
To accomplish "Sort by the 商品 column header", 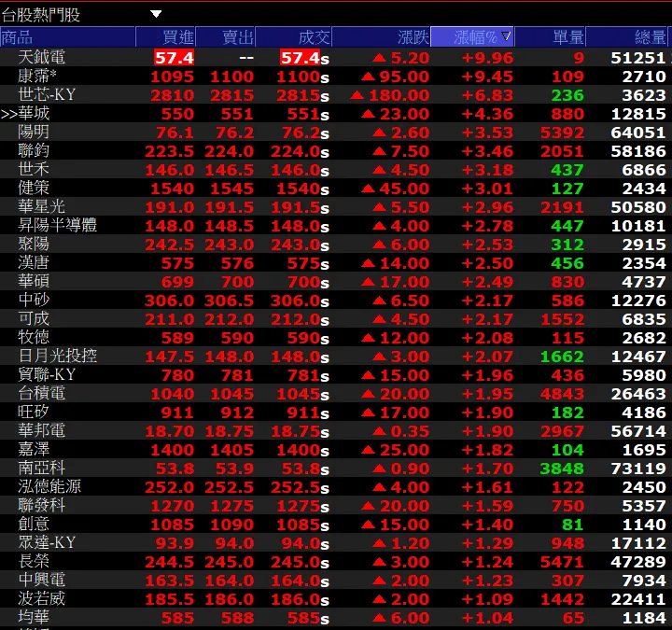I will point(68,36).
